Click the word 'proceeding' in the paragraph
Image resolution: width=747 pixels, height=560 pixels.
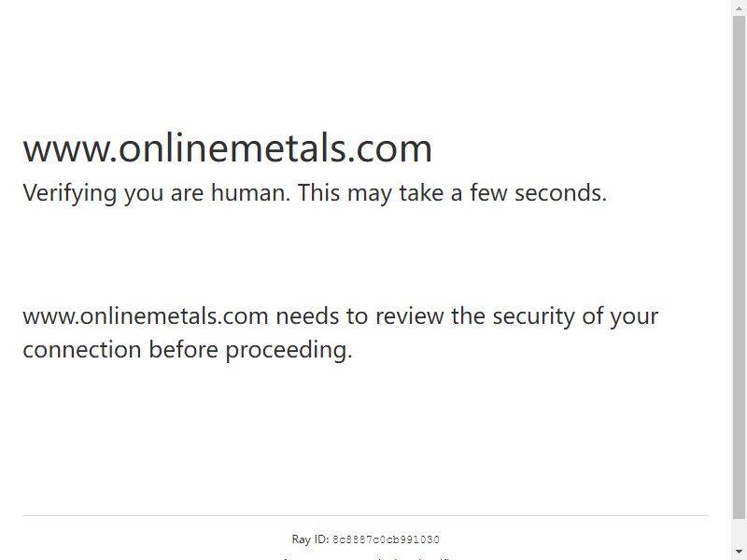click(x=289, y=351)
